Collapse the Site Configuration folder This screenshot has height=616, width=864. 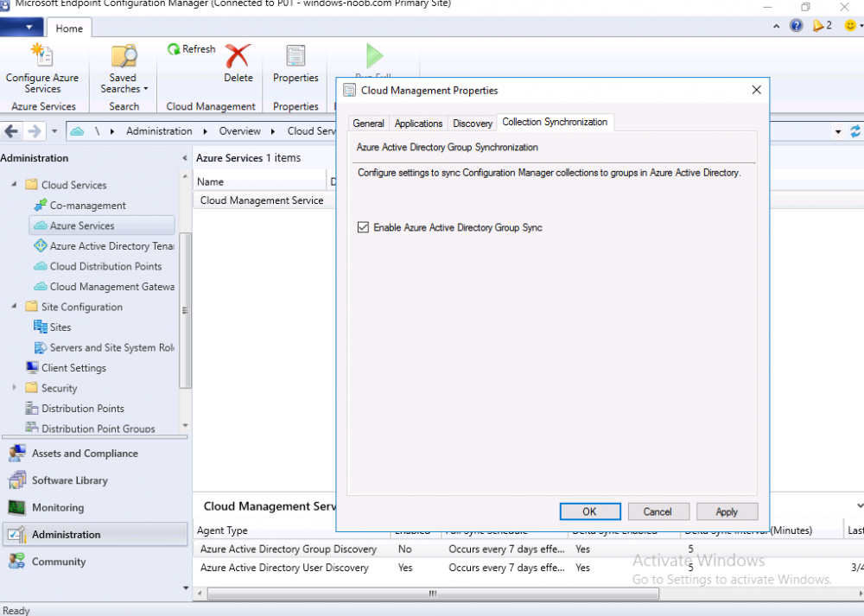(x=15, y=306)
